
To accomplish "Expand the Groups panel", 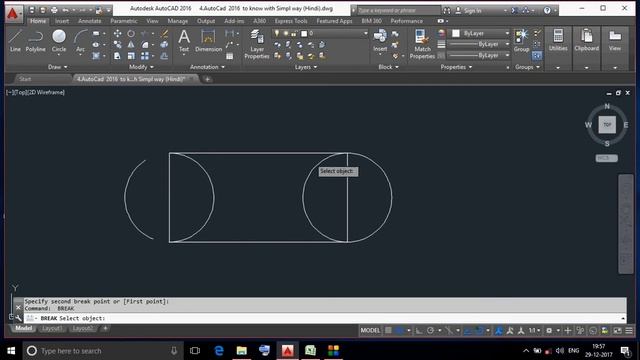I will [527, 67].
